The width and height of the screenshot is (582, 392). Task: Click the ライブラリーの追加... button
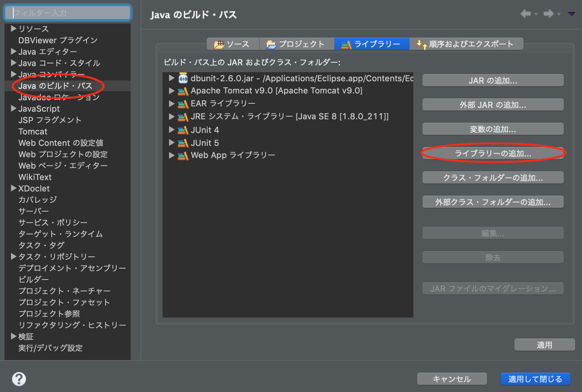point(493,153)
